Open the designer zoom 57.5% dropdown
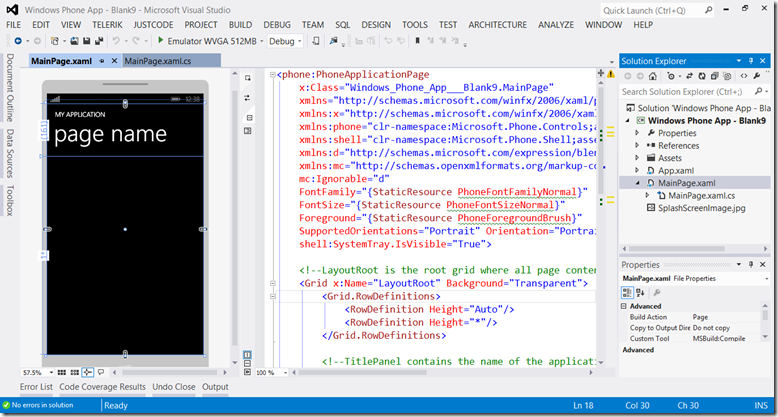778x417 pixels. 52,372
